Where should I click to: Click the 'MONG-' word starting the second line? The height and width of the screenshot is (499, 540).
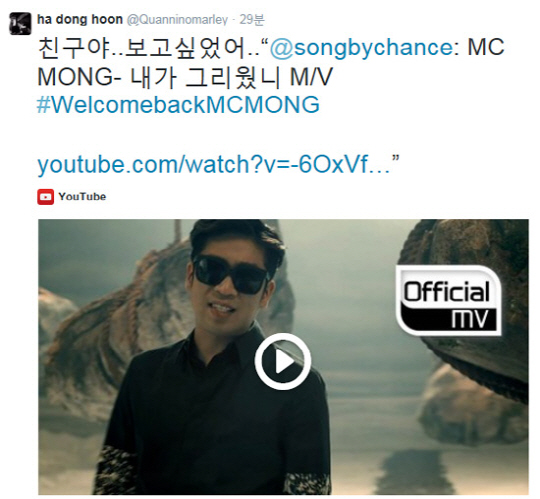coord(79,77)
